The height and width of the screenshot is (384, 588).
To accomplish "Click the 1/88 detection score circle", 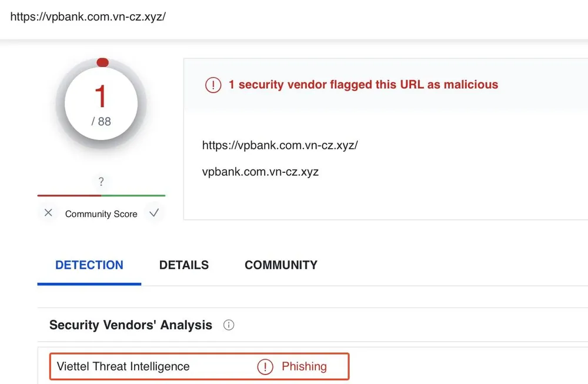I will 102,103.
